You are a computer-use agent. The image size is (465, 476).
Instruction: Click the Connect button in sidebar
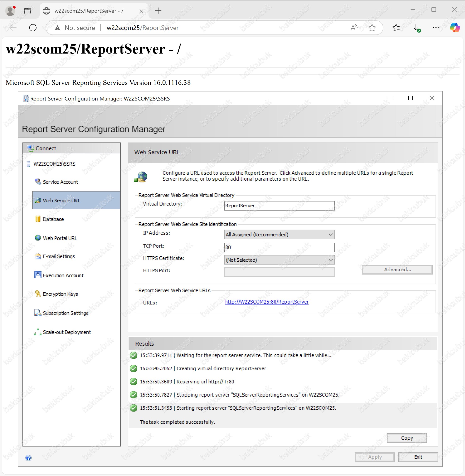click(72, 148)
